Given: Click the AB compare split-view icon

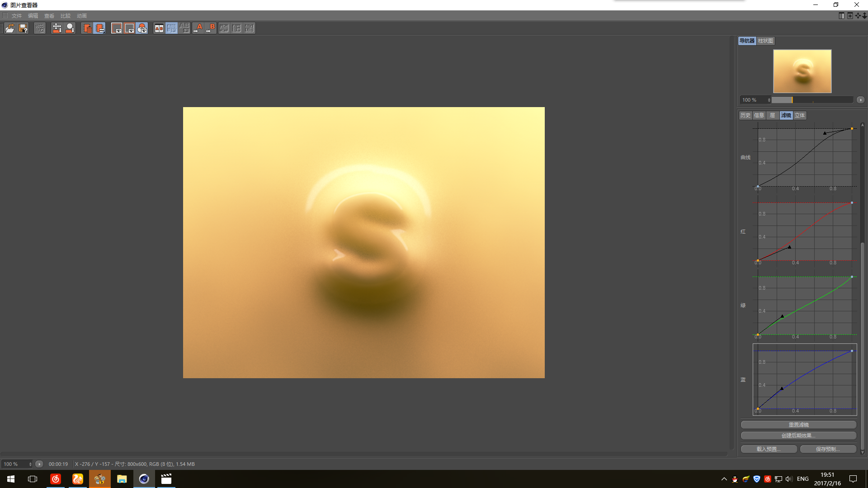Looking at the screenshot, I should (x=159, y=28).
